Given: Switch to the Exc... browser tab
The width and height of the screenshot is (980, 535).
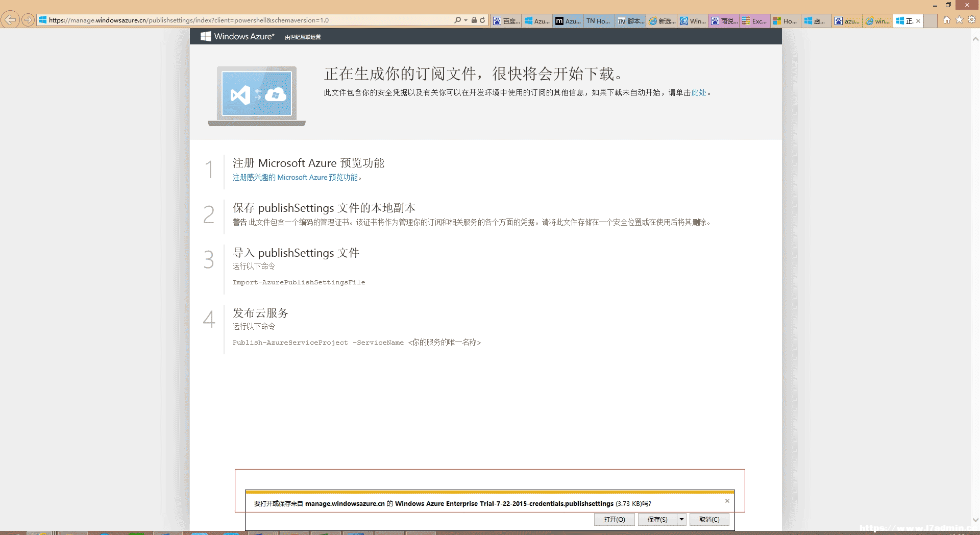Looking at the screenshot, I should pos(755,21).
